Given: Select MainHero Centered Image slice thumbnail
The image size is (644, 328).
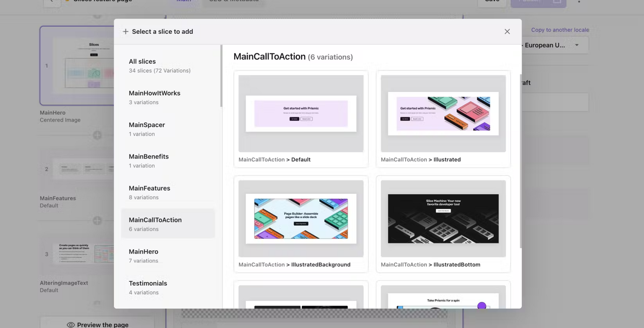Looking at the screenshot, I should click(x=77, y=65).
